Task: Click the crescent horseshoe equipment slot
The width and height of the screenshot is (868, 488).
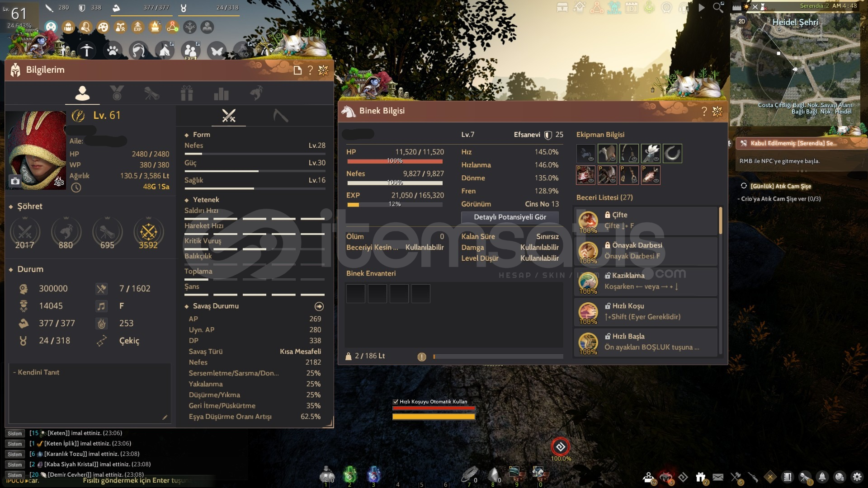Action: point(672,154)
